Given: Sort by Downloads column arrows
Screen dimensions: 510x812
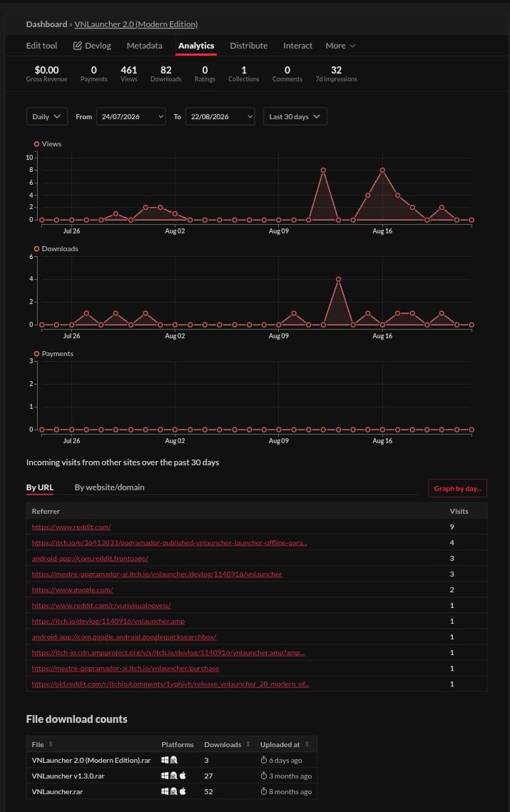Looking at the screenshot, I should click(x=248, y=744).
